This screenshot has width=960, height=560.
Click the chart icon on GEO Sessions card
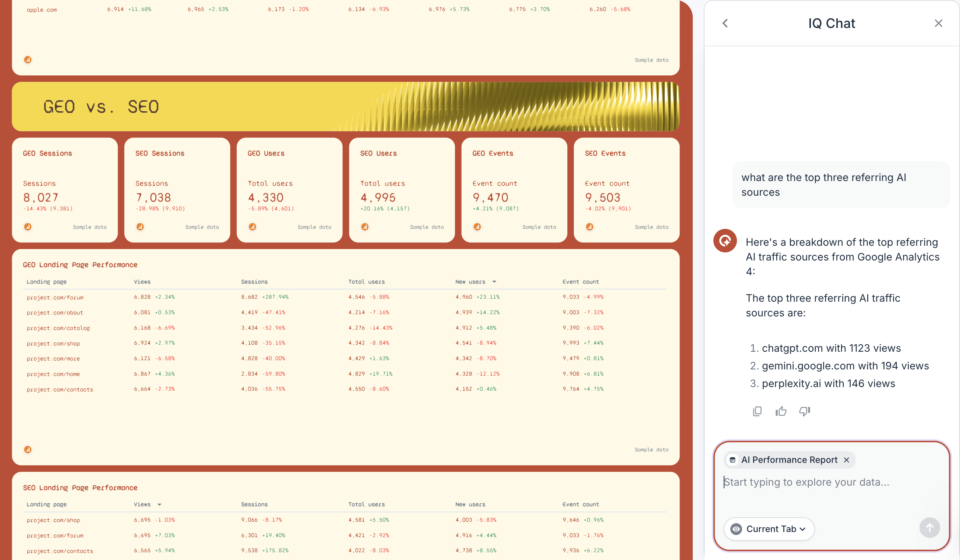(x=28, y=227)
